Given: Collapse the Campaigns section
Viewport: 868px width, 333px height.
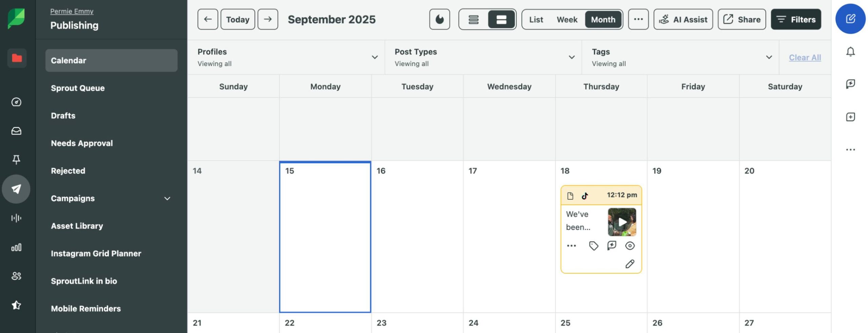Looking at the screenshot, I should 167,198.
